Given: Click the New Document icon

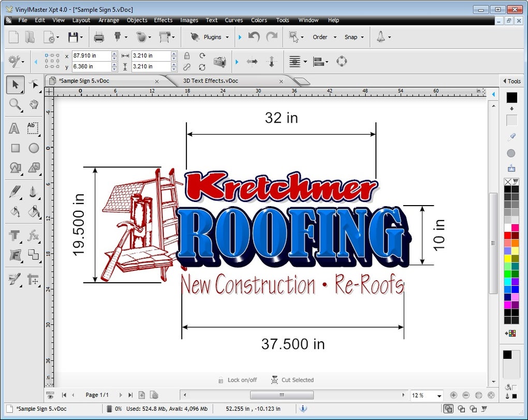Looking at the screenshot, I should coord(13,37).
